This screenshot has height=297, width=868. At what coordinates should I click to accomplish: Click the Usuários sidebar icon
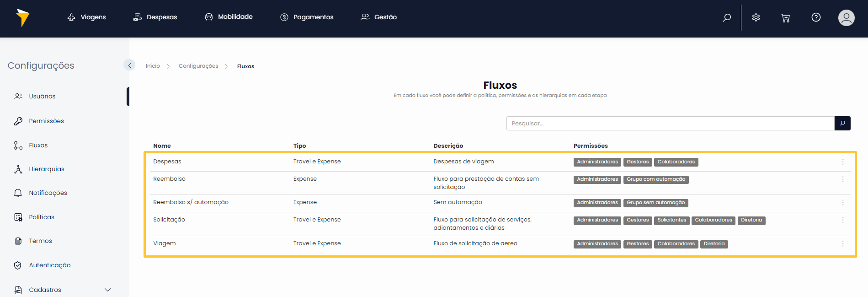18,96
